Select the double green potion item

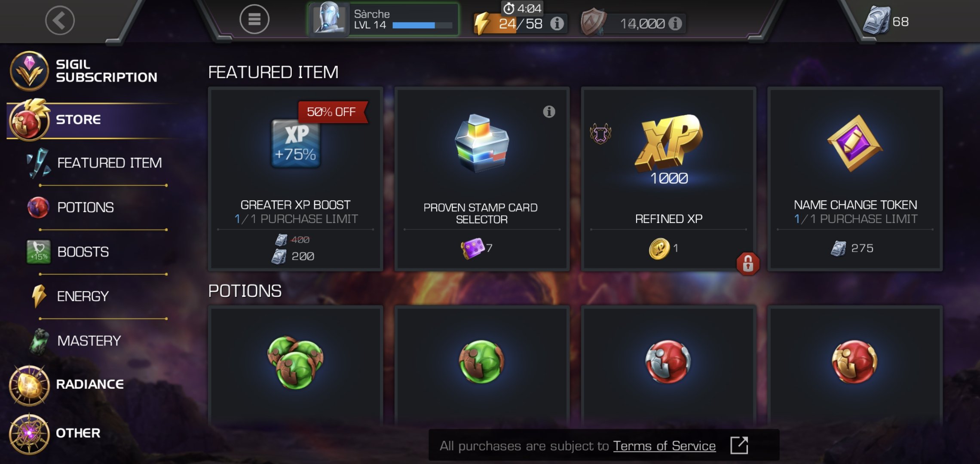pyautogui.click(x=295, y=364)
